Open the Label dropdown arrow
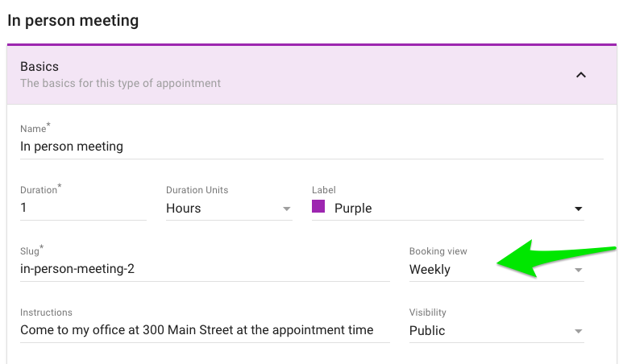This screenshot has width=623, height=364. [579, 209]
